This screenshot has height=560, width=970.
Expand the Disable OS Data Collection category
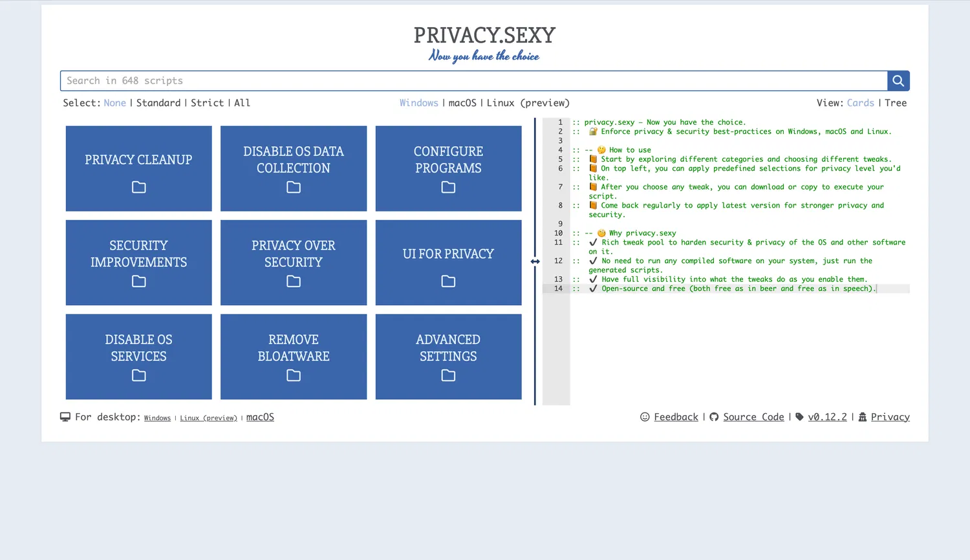point(294,169)
